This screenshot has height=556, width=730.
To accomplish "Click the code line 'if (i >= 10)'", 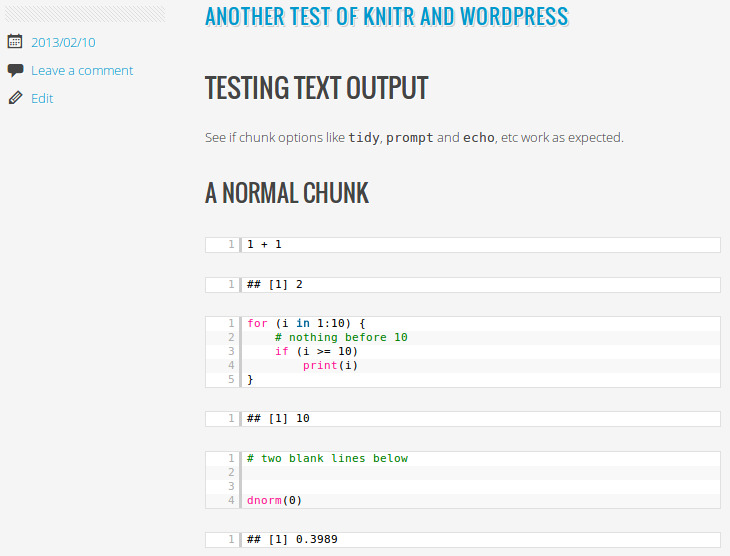I will click(x=316, y=351).
